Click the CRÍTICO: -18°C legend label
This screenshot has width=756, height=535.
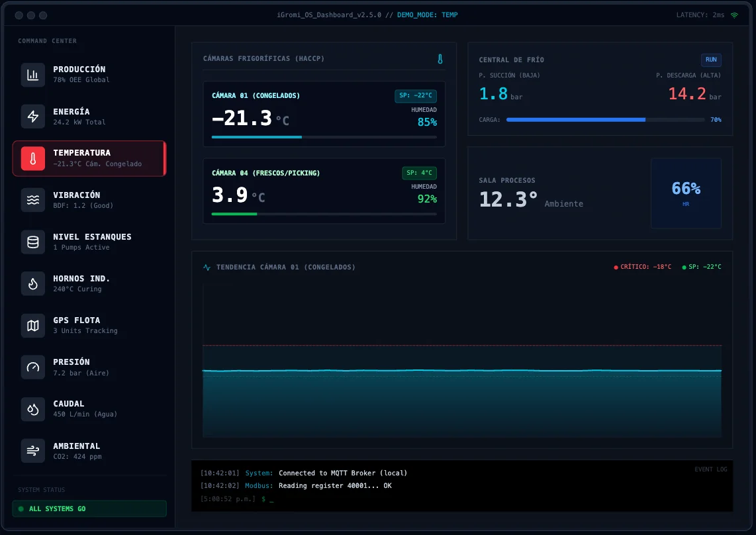[x=642, y=267]
